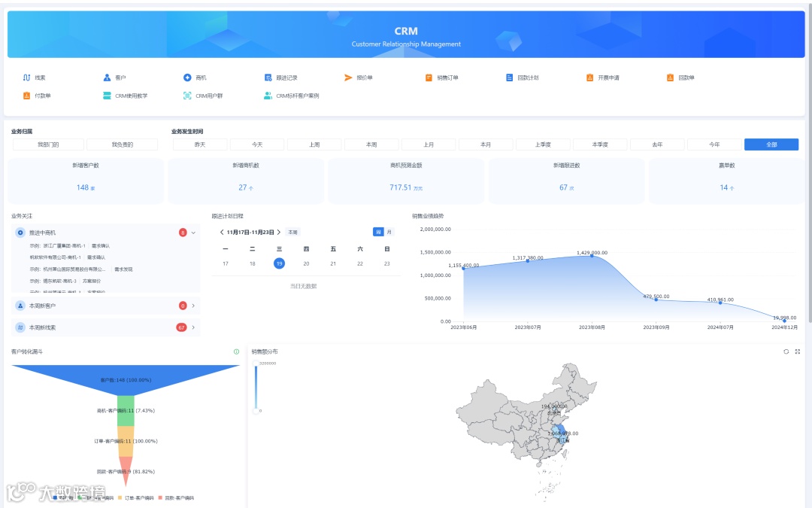Screen dimensions: 812x508
Task: Open the 跟进记录 follow-up records icon
Action: (x=268, y=78)
